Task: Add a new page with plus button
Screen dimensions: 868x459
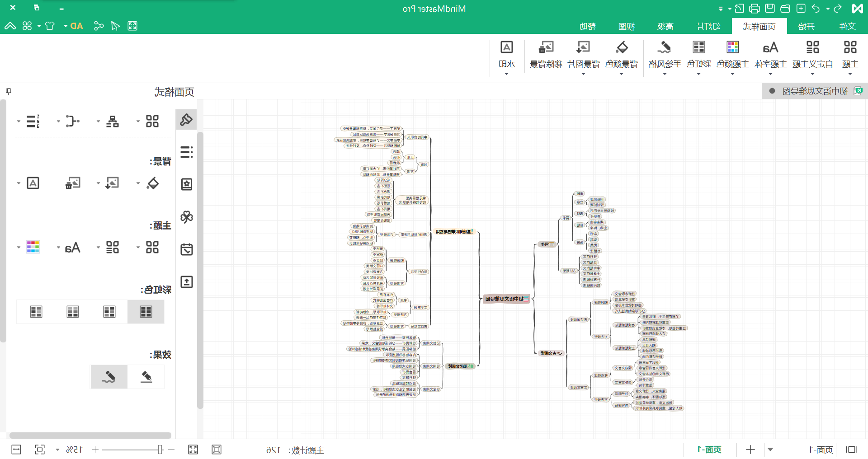Action: [750, 450]
